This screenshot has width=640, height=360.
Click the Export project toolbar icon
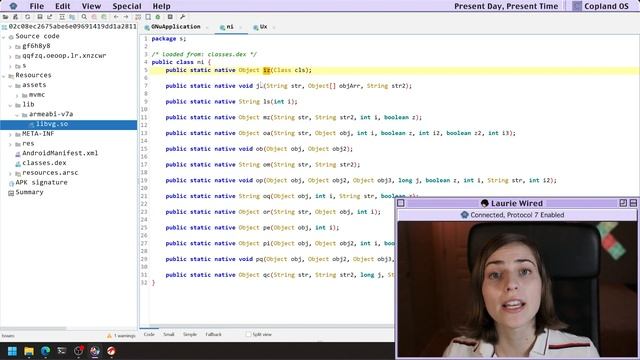tap(50, 17)
